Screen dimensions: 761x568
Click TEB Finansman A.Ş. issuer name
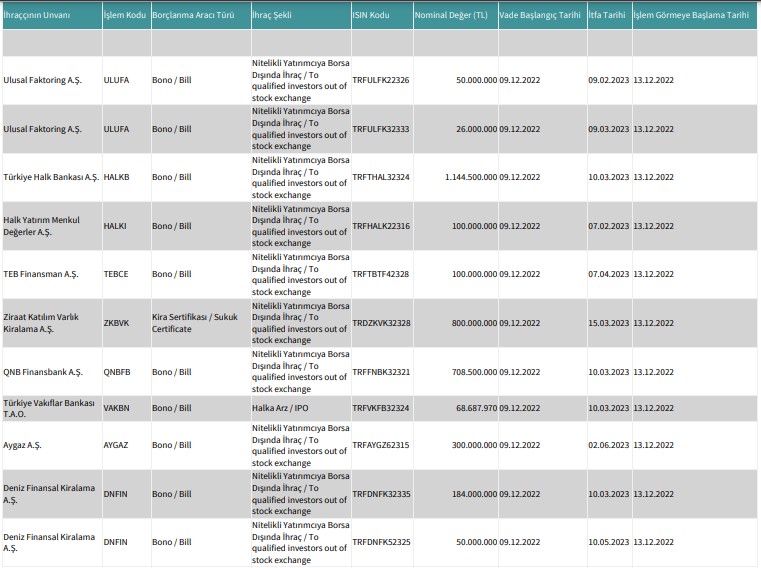tap(41, 274)
